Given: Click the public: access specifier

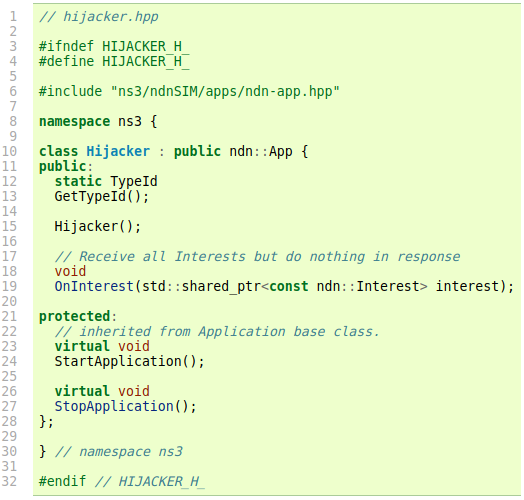Looking at the screenshot, I should coord(66,166).
